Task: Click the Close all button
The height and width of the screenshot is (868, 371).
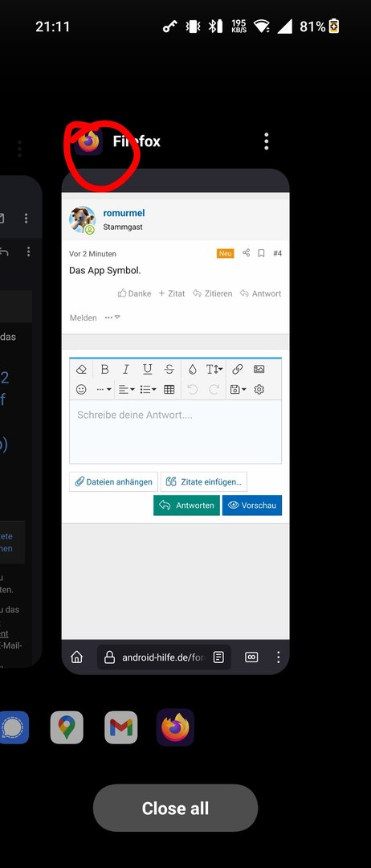Action: [175, 809]
